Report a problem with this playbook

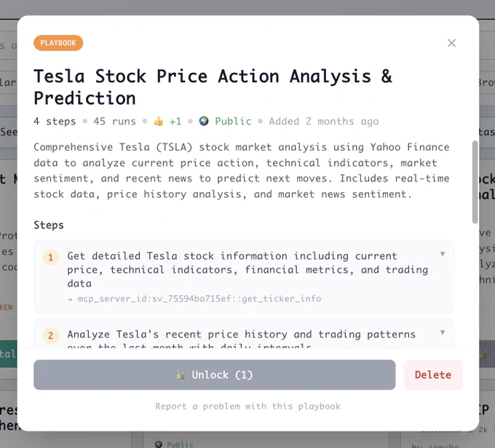coord(247,406)
